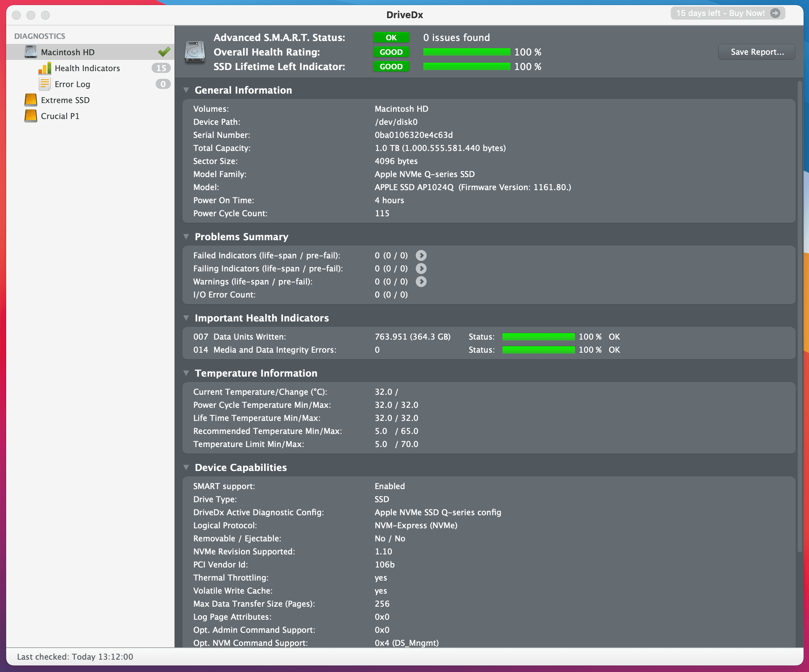Click the GOOD badge for Overall Health Rating
This screenshot has width=809, height=672.
point(391,52)
